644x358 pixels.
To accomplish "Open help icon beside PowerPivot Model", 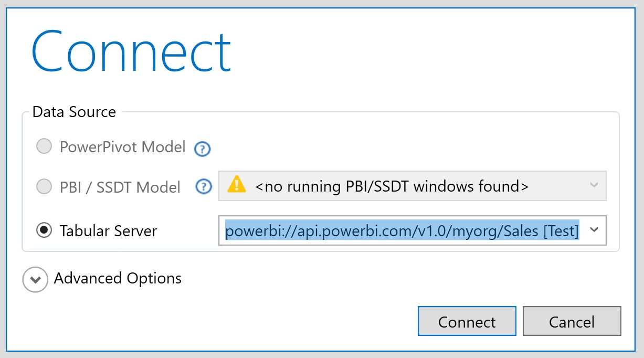I will pyautogui.click(x=202, y=150).
